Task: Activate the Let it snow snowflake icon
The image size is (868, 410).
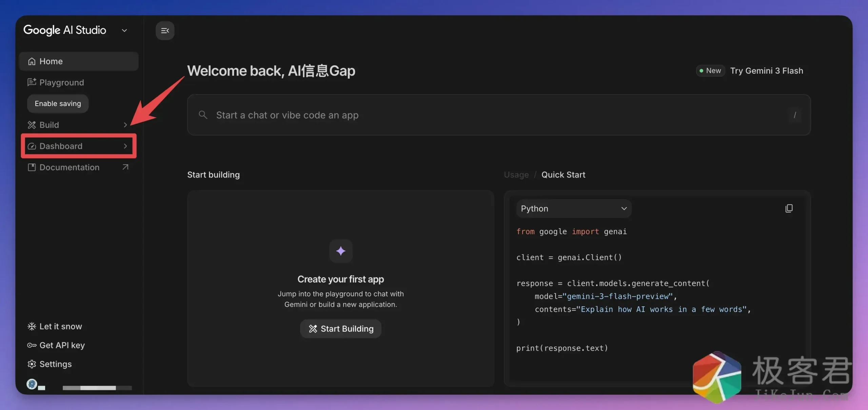Action: tap(32, 326)
